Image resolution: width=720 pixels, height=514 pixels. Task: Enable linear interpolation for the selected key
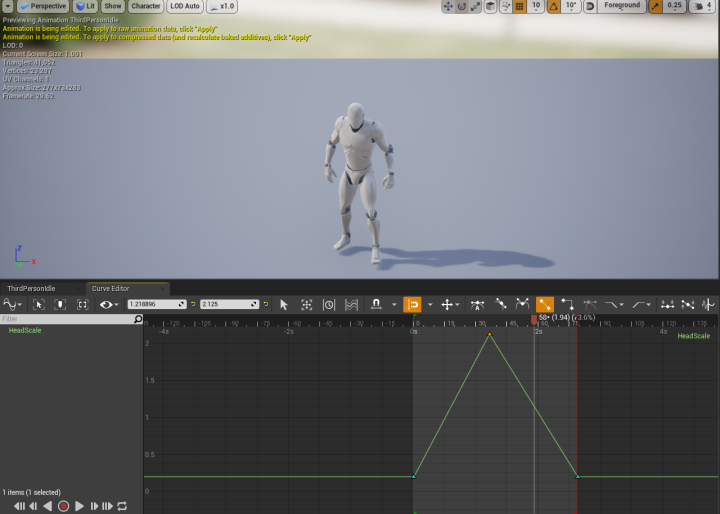pos(545,304)
